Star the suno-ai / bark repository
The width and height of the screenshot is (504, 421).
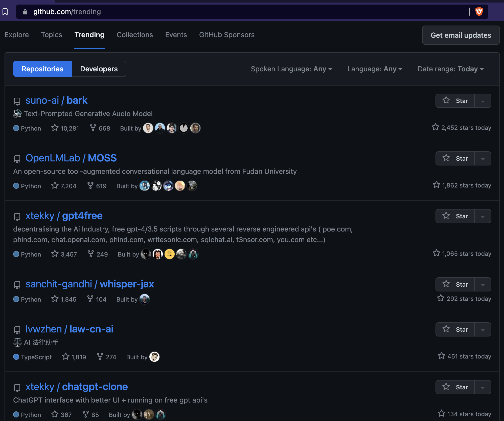tap(455, 101)
